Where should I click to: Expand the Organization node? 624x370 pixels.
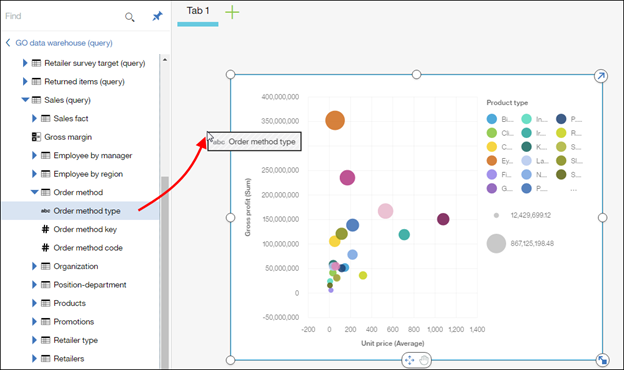click(34, 266)
